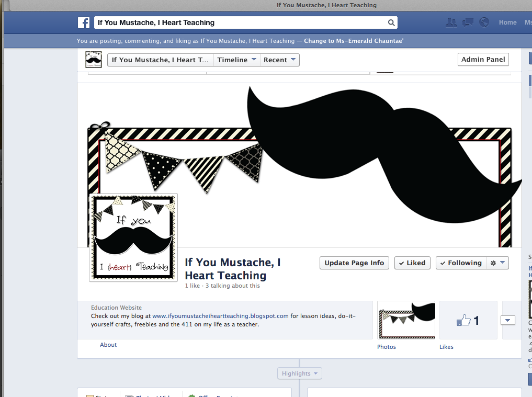The image size is (532, 397).
Task: Open the notifications globe icon
Action: [x=484, y=22]
